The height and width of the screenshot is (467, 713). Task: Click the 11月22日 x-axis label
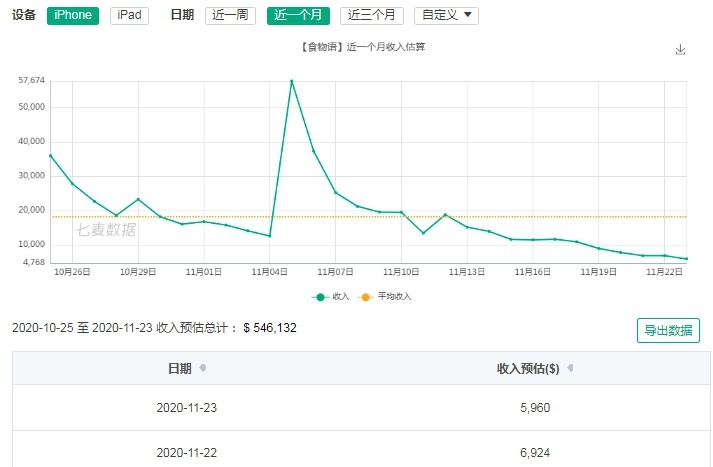tap(664, 272)
